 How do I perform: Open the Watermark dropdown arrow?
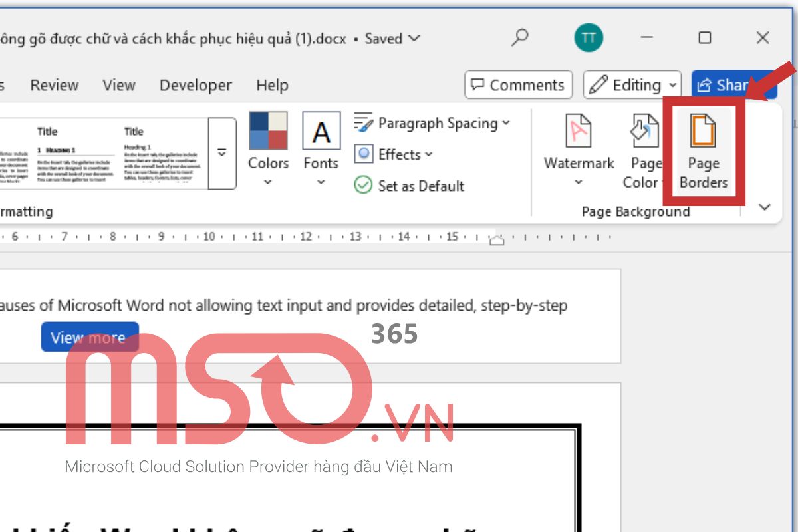tap(578, 181)
